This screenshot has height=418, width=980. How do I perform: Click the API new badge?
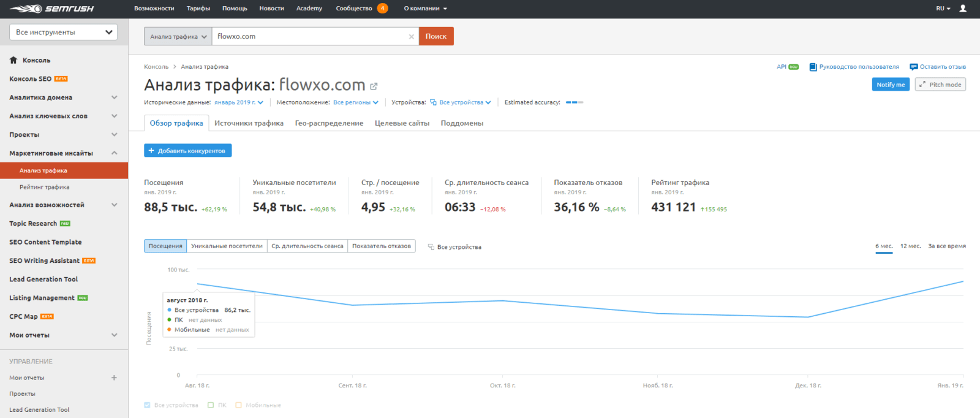(793, 67)
